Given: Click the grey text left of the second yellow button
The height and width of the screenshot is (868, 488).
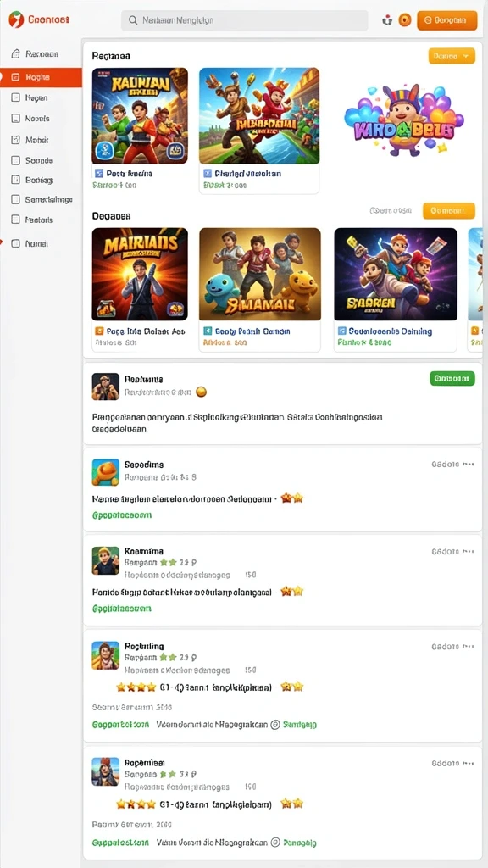Looking at the screenshot, I should click(x=391, y=211).
